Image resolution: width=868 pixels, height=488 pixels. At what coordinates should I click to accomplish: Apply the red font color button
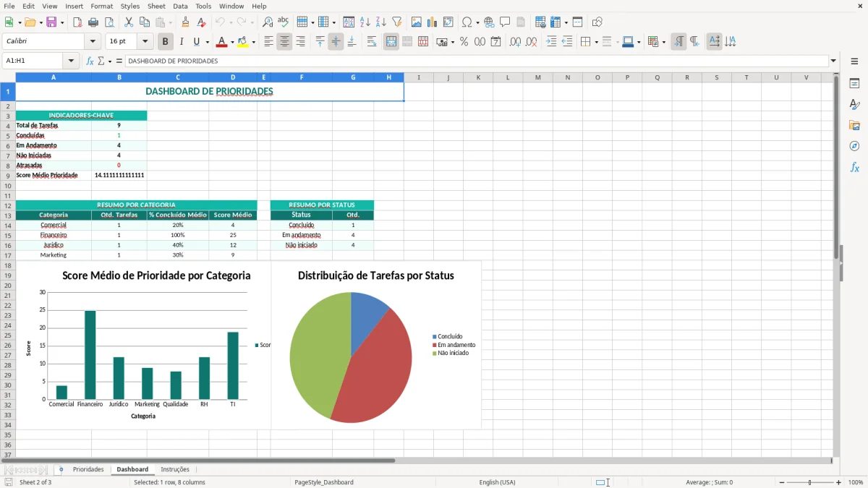click(x=221, y=42)
